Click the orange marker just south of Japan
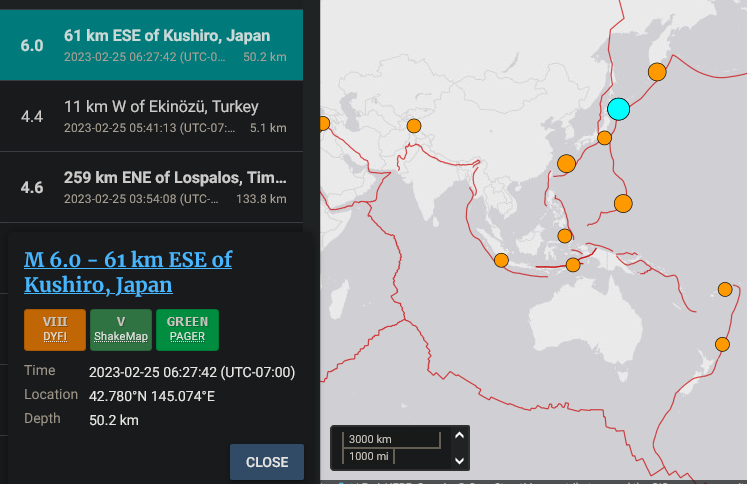 click(605, 138)
